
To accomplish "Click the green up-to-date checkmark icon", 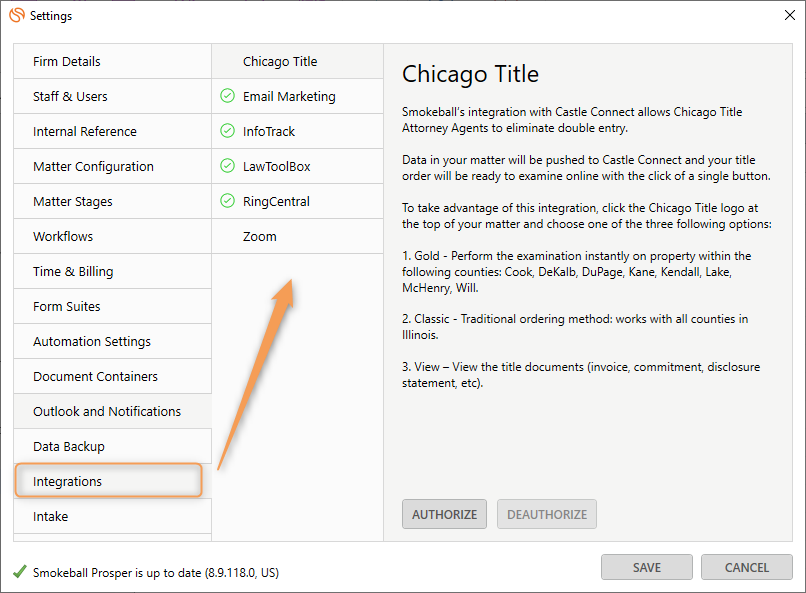I will pyautogui.click(x=20, y=571).
